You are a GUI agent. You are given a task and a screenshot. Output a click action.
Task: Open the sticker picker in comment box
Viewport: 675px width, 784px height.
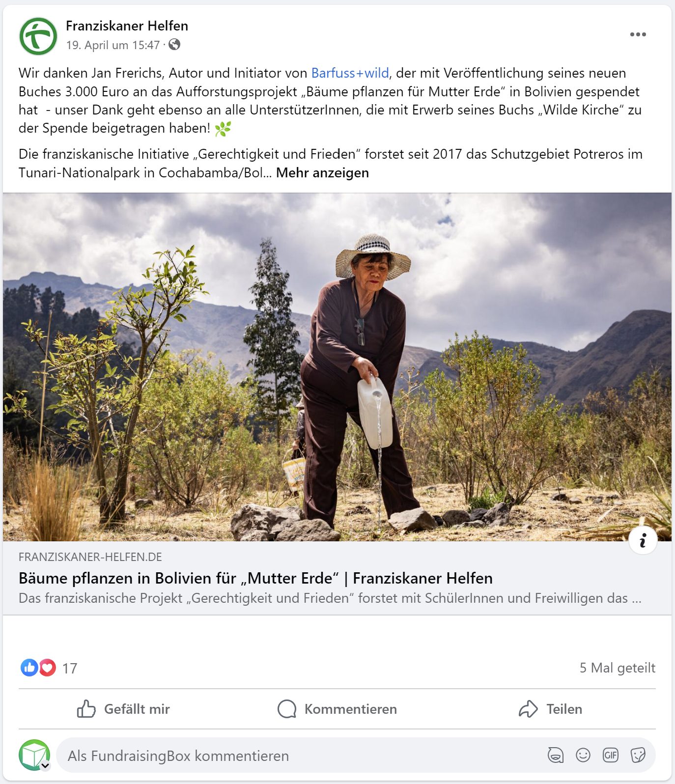(x=638, y=755)
